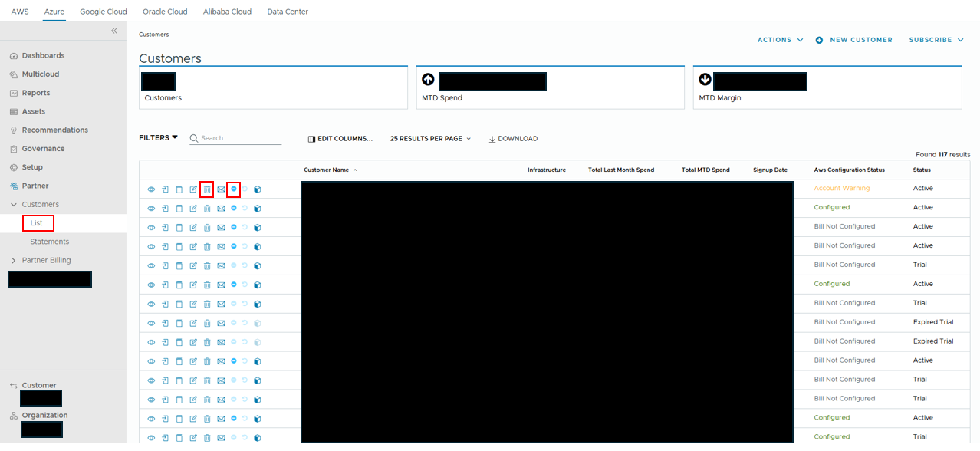Click the Governance sidebar icon
Screen dimensions: 980x451
click(14, 149)
